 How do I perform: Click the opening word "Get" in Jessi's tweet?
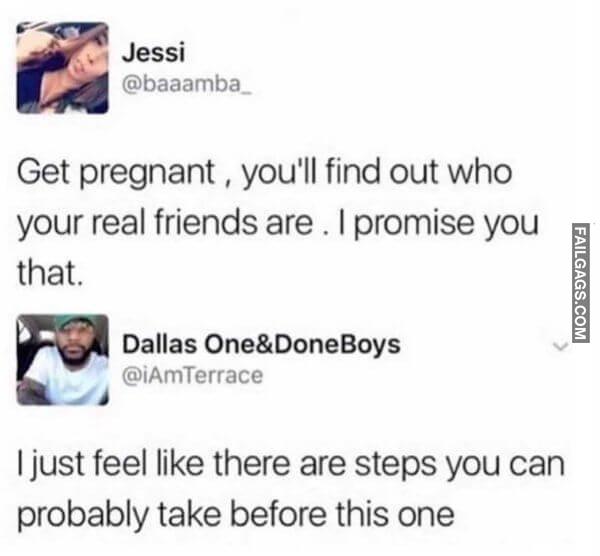click(43, 172)
